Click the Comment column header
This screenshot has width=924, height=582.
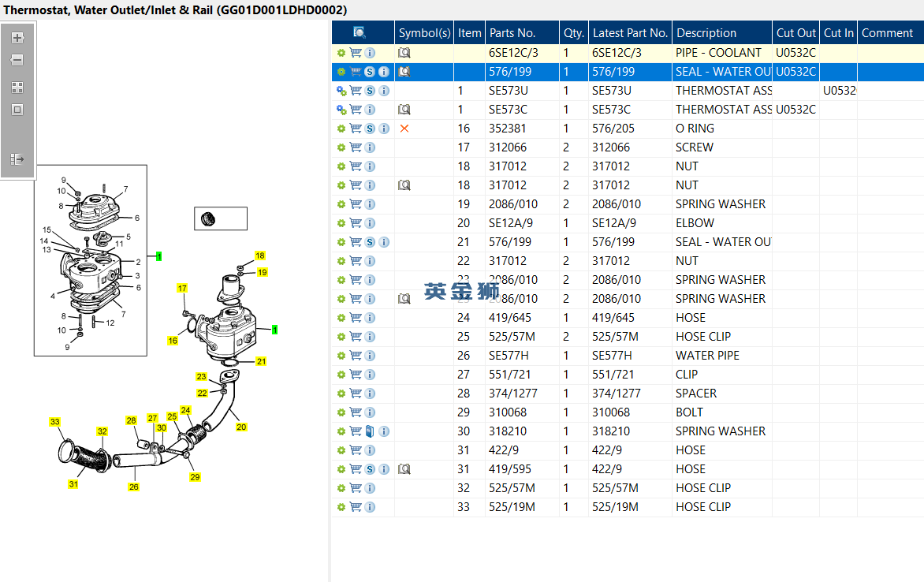[890, 32]
